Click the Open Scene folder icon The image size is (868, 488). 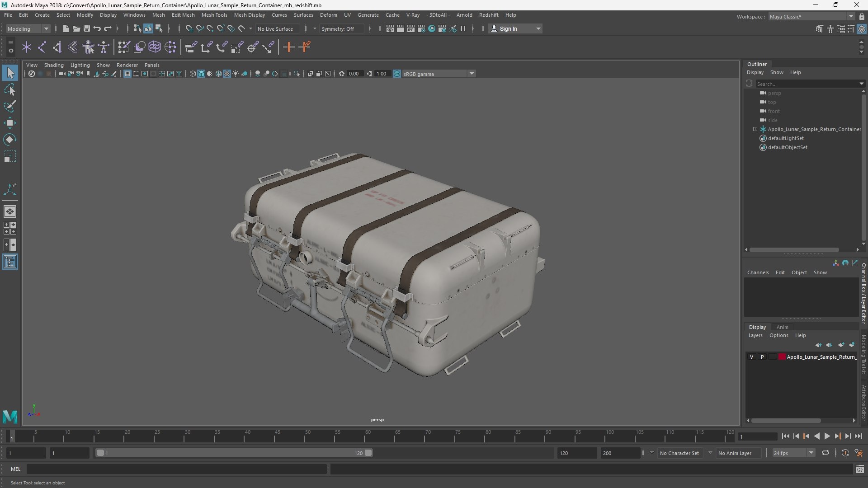(76, 28)
